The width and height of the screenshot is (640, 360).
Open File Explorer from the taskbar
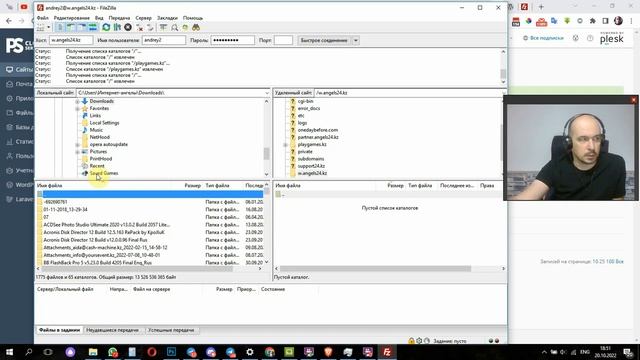tap(93, 351)
